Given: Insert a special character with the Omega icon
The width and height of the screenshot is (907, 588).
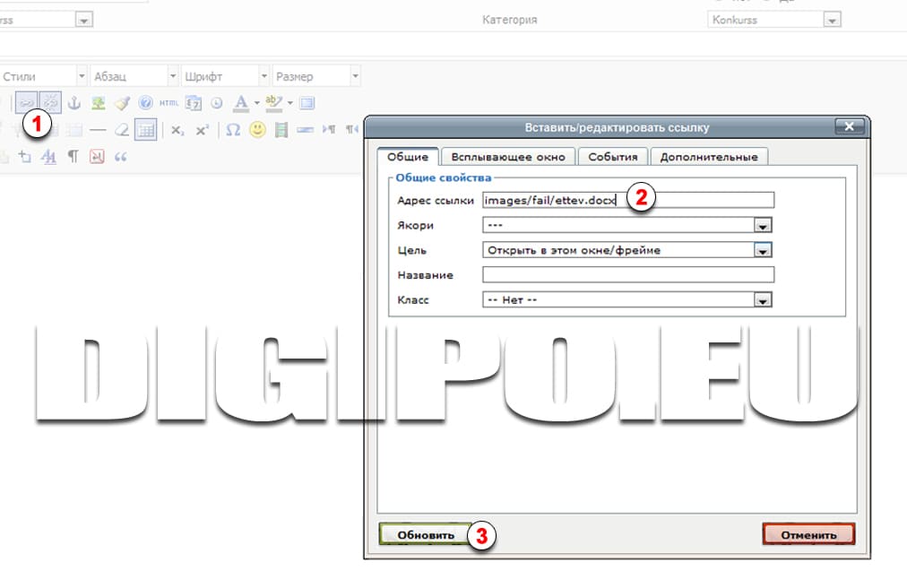Looking at the screenshot, I should [233, 130].
